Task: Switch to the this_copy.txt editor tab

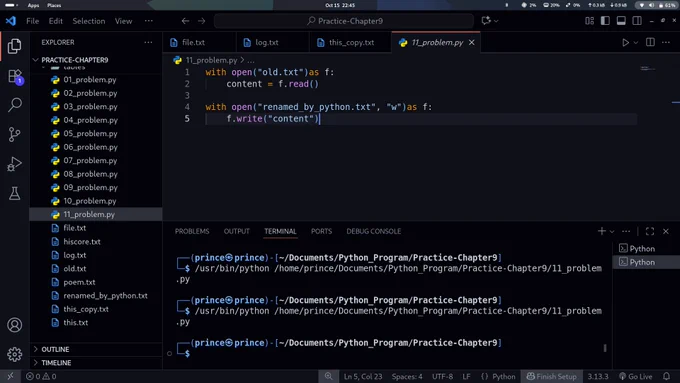Action: click(351, 43)
